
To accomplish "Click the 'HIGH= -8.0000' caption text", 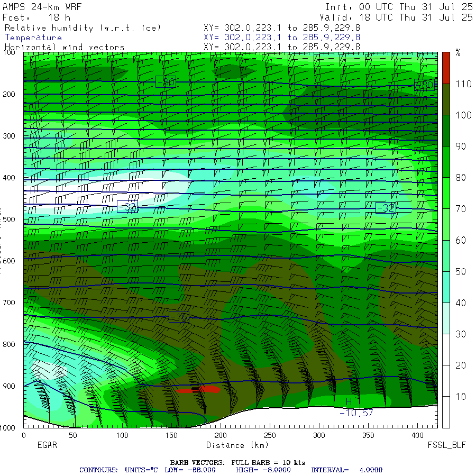I will (x=263, y=470).
